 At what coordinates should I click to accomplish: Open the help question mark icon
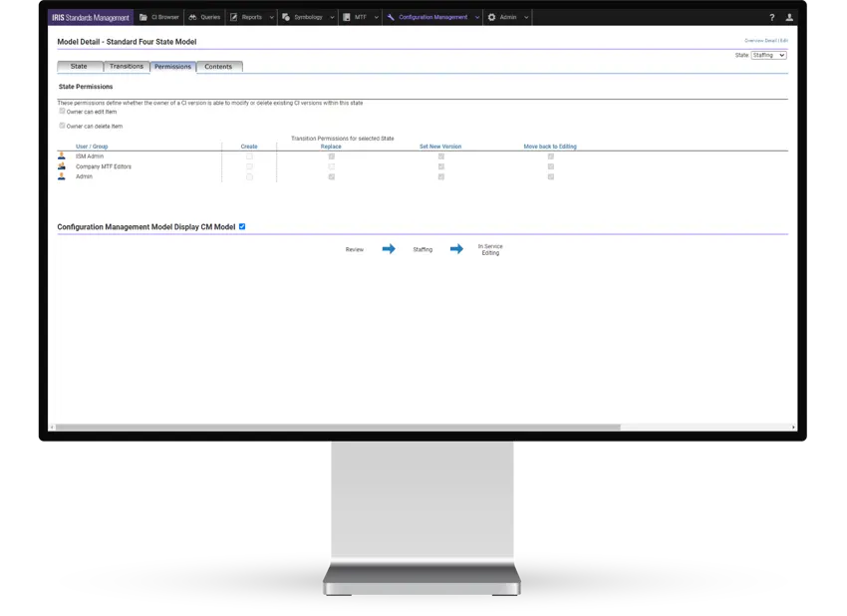coord(771,17)
